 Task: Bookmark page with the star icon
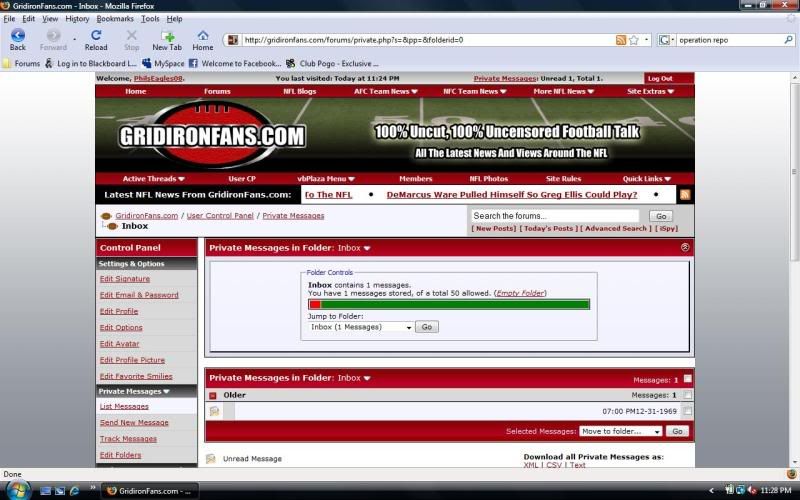634,40
